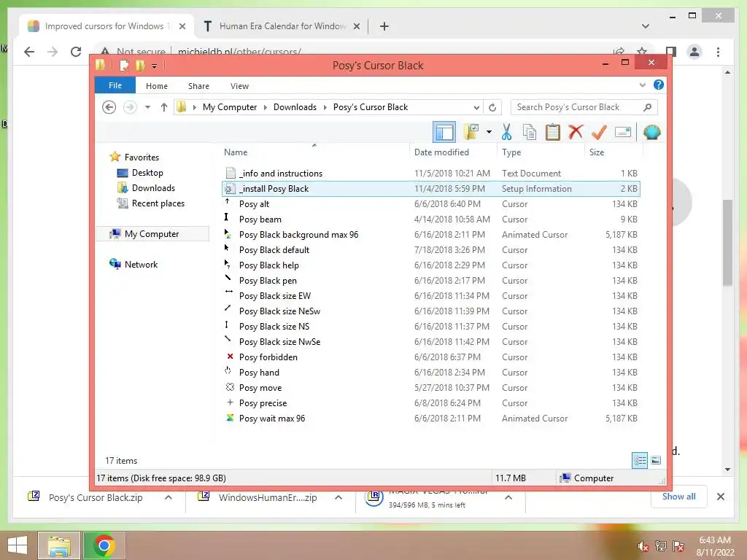This screenshot has width=747, height=560.
Task: Click Show all downloads button
Action: click(x=679, y=497)
